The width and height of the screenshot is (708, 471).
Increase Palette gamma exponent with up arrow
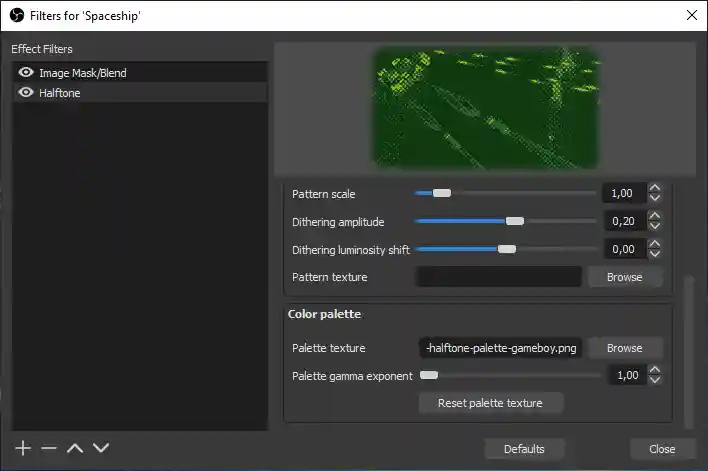655,370
